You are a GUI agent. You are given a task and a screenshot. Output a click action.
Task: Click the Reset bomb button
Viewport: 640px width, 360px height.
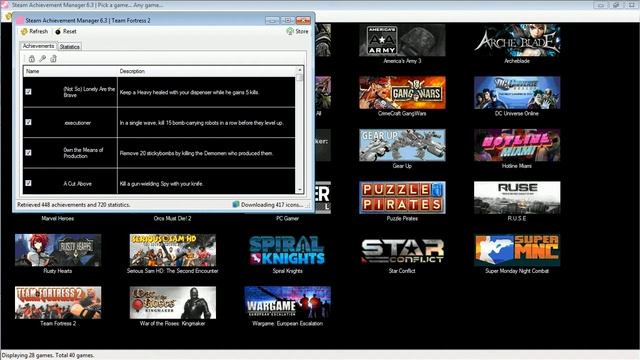point(65,31)
